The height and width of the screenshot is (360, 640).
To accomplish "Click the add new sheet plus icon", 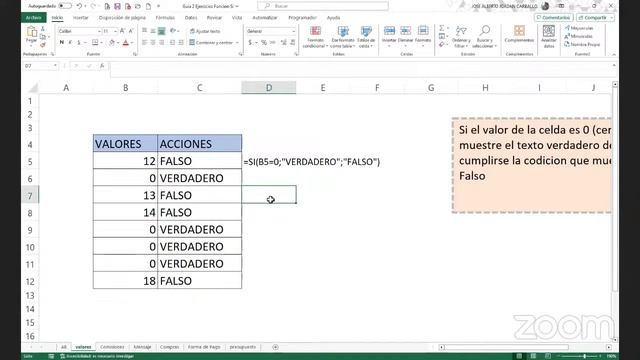I will [x=276, y=347].
